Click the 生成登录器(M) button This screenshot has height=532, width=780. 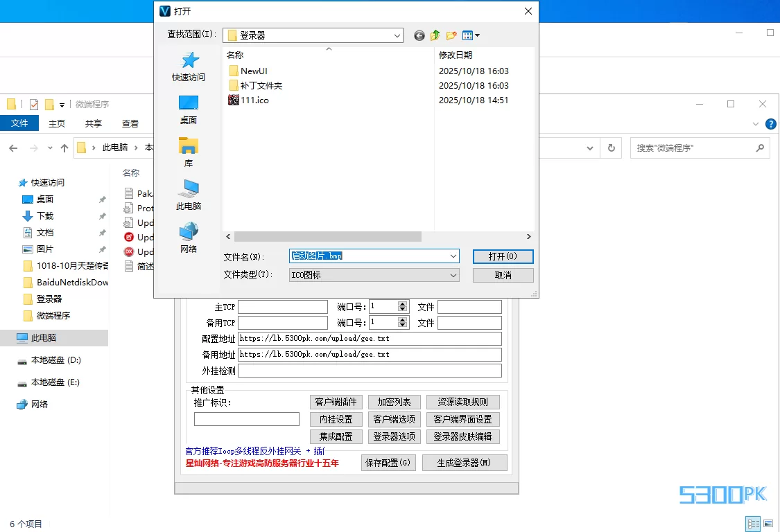tap(465, 463)
